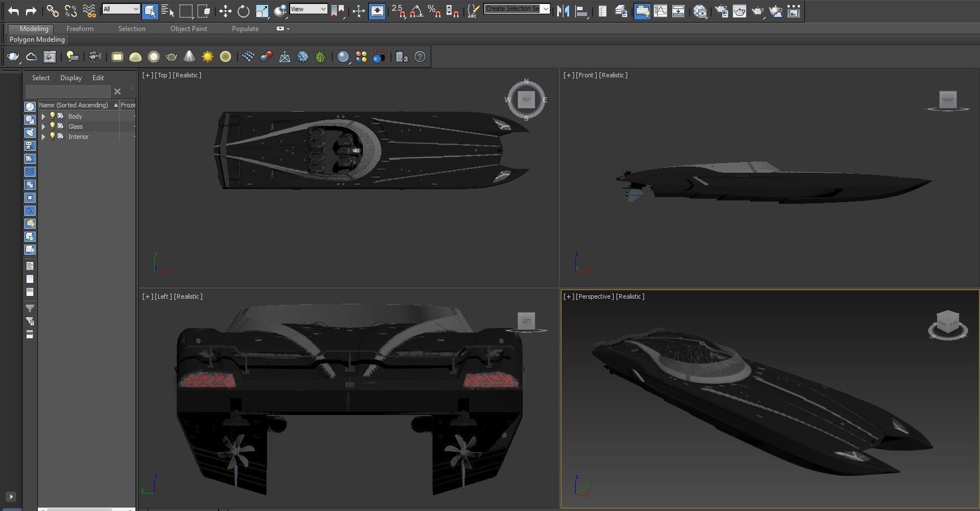Image resolution: width=980 pixels, height=511 pixels.
Task: Click the sun light icon in the lower toolbar
Action: click(208, 56)
